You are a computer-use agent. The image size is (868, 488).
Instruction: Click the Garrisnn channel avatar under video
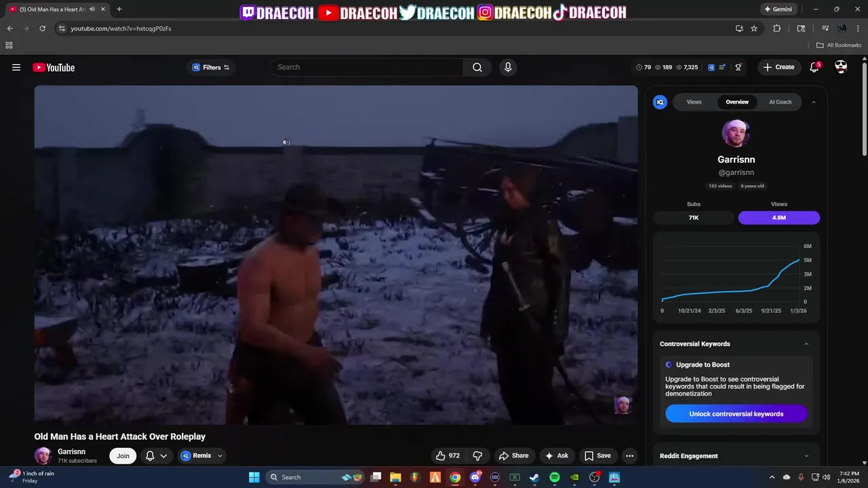click(x=43, y=455)
